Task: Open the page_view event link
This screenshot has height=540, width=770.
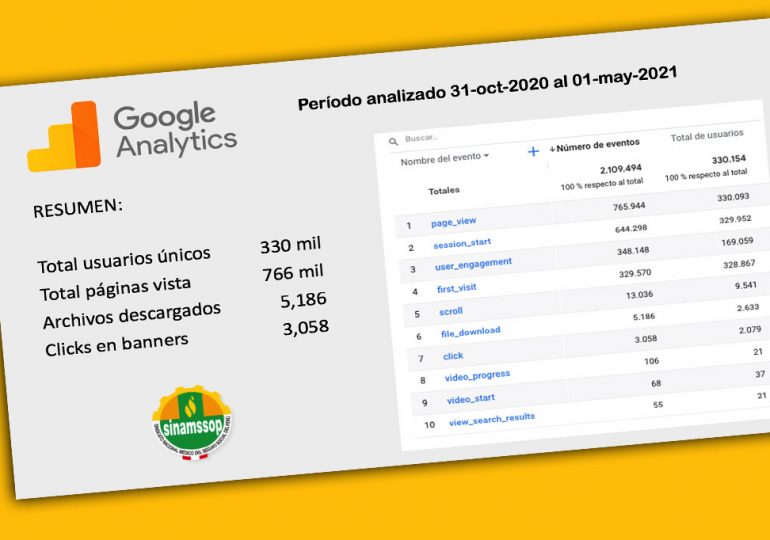Action: click(453, 222)
